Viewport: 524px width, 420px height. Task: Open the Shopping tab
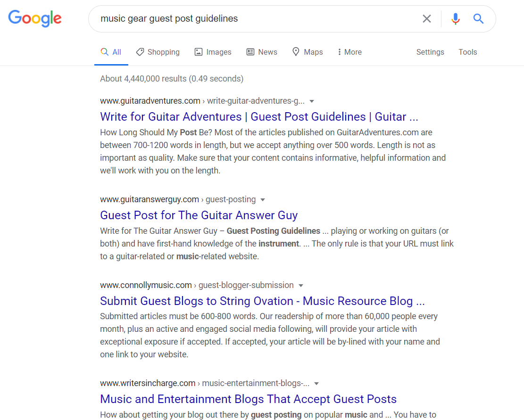[x=158, y=52]
